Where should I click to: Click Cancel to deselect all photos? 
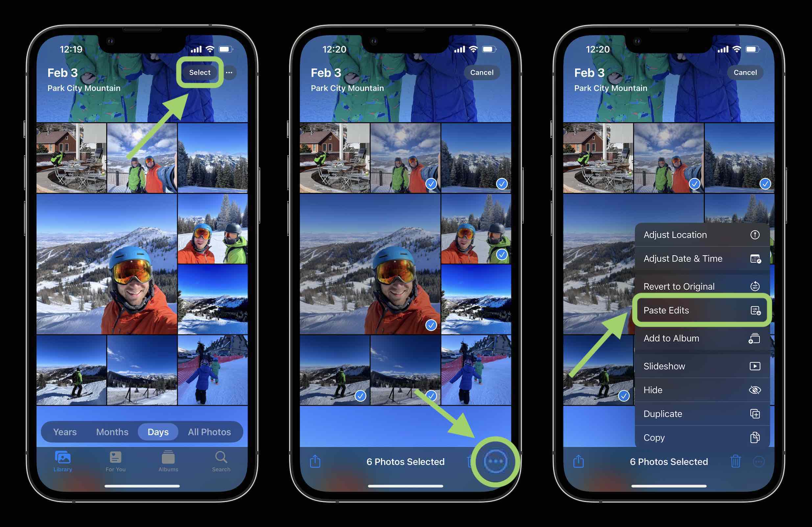pos(481,72)
